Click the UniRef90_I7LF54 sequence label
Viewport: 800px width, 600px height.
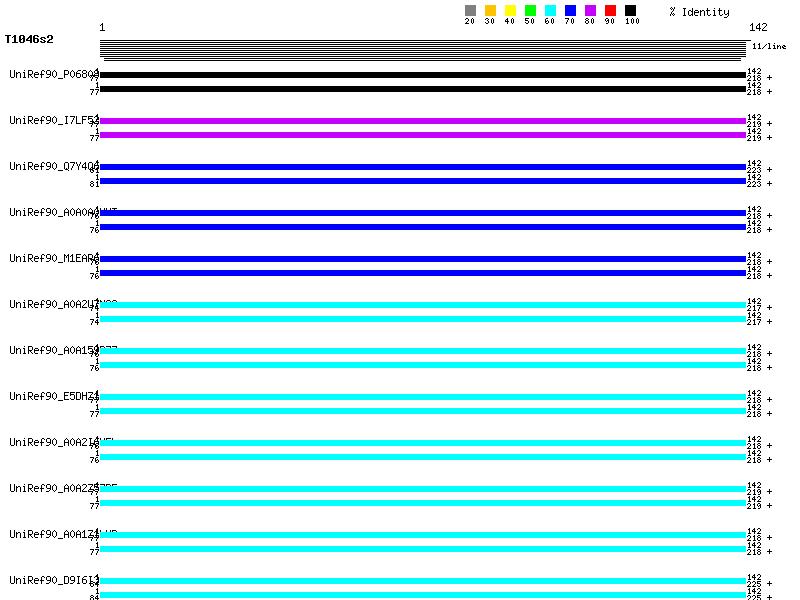click(x=54, y=120)
